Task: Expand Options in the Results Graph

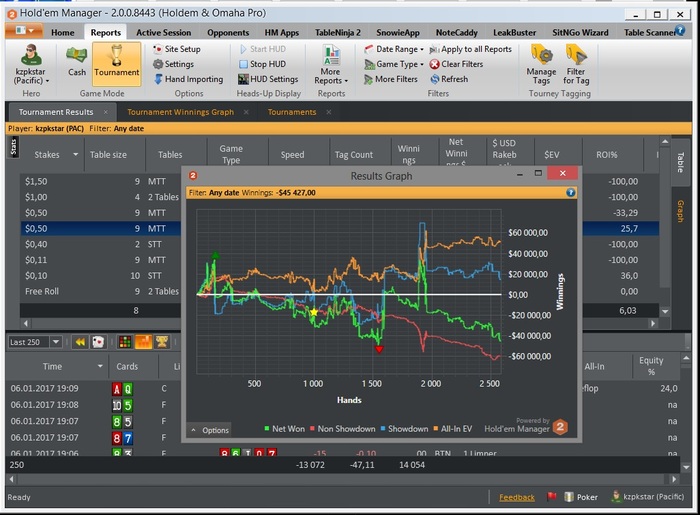Action: 210,430
